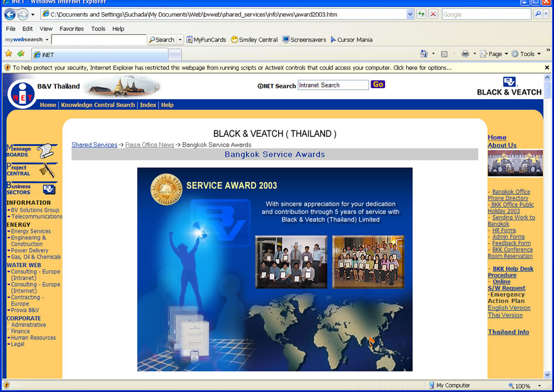Go forward with the browser Forward arrow
The image size is (554, 392).
23,14
